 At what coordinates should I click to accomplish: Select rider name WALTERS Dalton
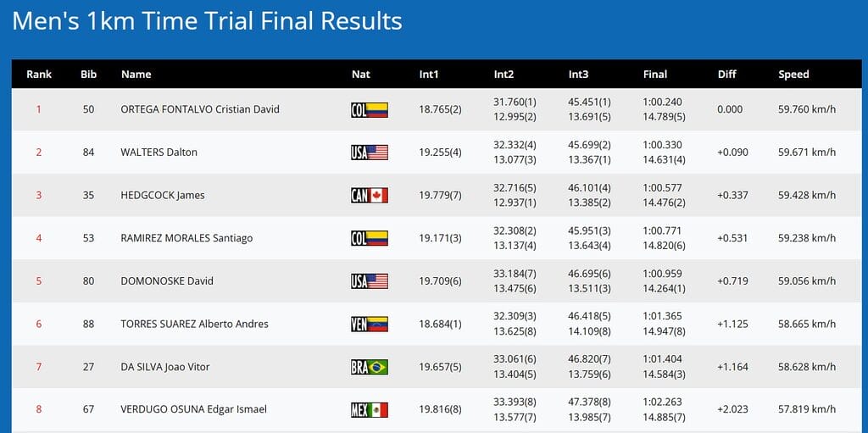click(159, 153)
